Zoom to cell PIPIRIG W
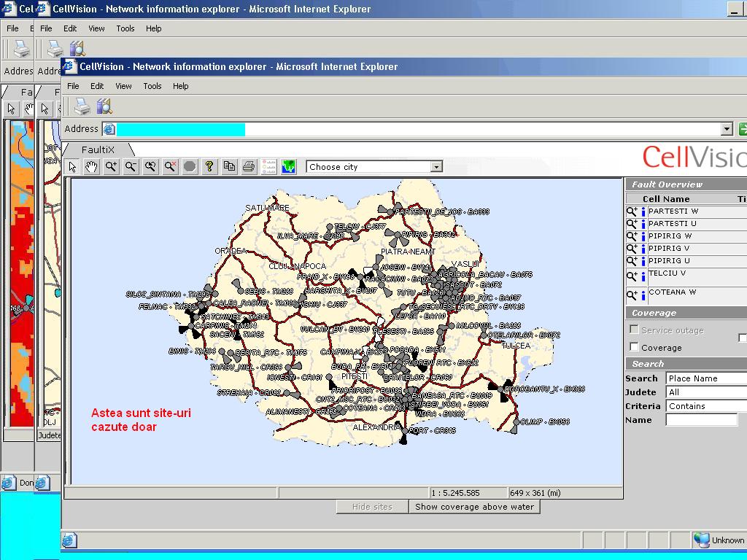The image size is (747, 560). pos(632,236)
